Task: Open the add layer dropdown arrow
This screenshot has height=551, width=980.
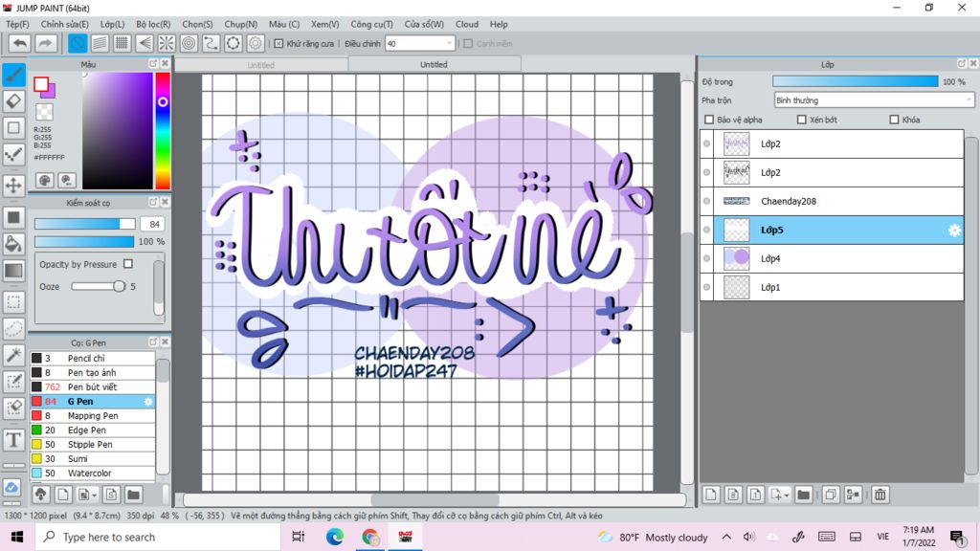Action: point(787,495)
